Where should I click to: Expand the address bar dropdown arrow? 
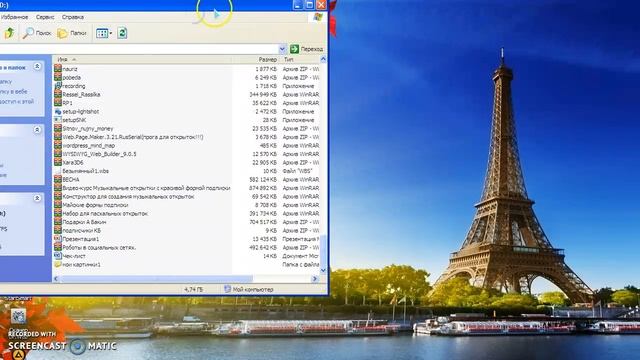tap(282, 49)
